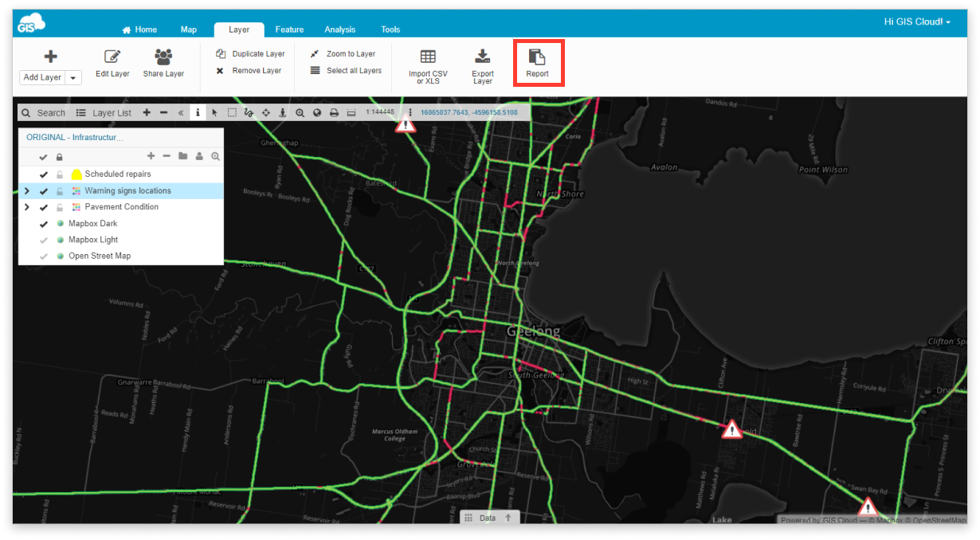
Task: Switch to the Analysis tab
Action: pos(339,29)
